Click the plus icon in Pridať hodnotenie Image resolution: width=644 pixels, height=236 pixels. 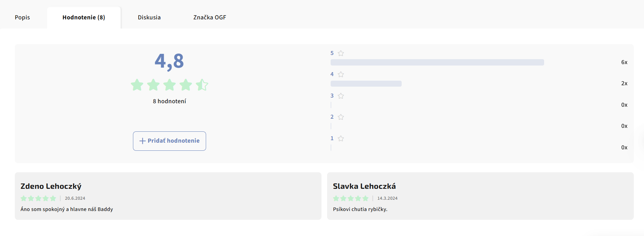click(142, 141)
